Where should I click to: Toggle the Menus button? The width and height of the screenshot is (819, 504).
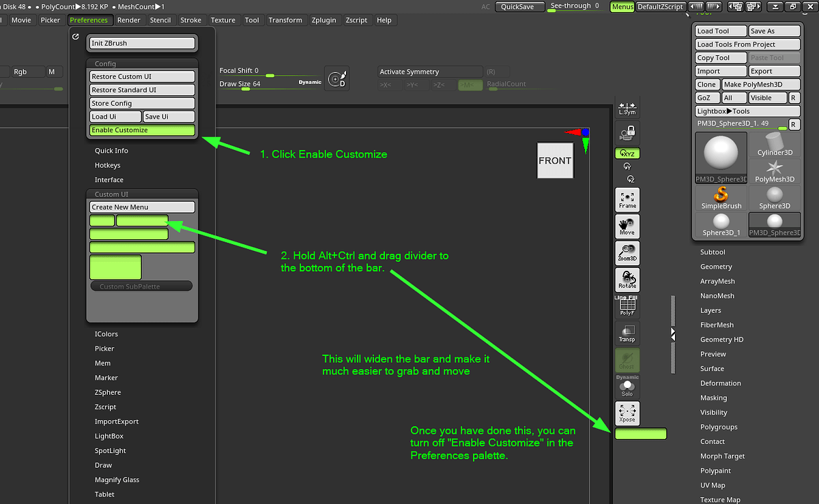pos(622,6)
